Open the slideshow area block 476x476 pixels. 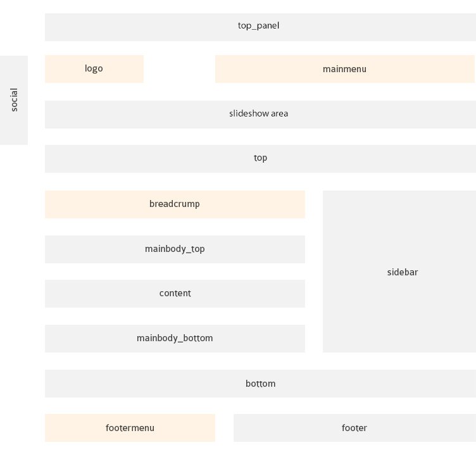260,115
